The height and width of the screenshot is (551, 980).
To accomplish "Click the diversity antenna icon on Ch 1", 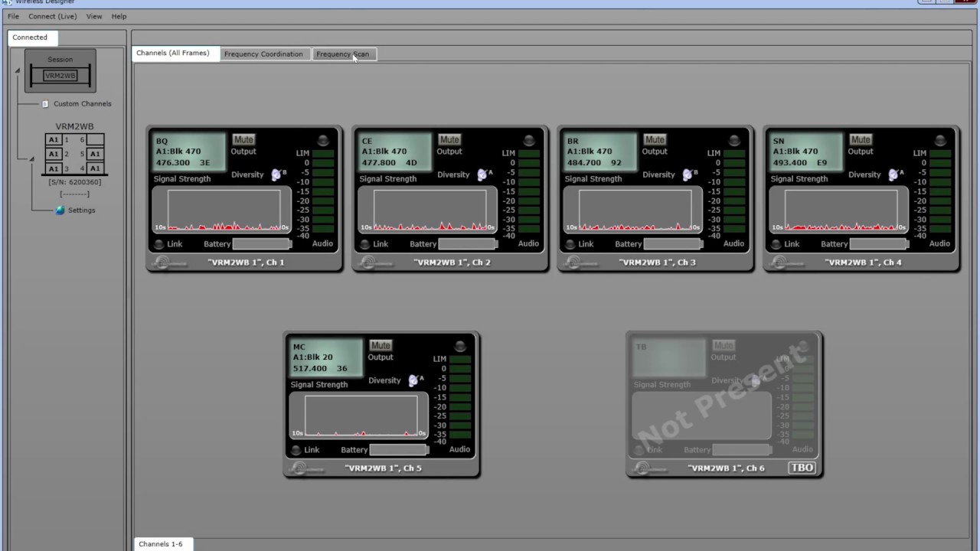I will coord(277,174).
